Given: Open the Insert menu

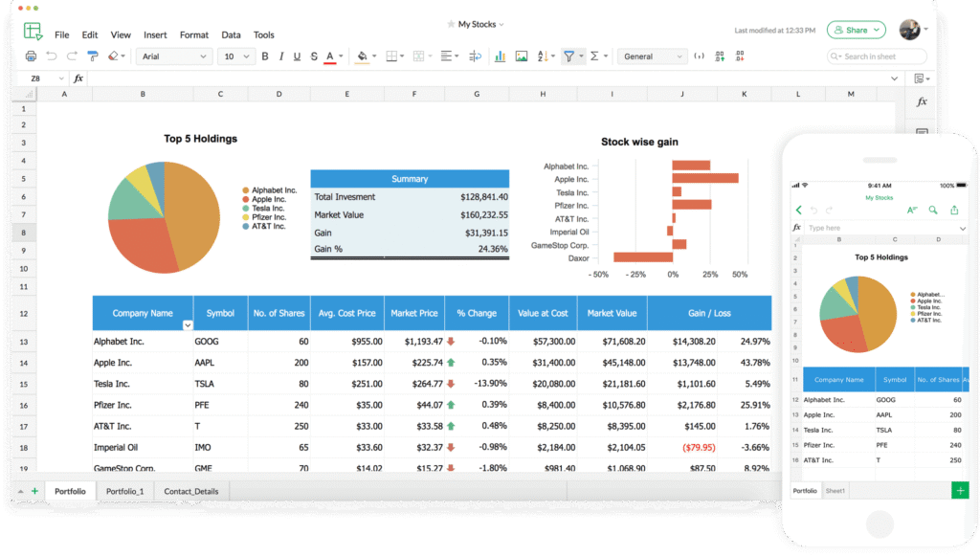Looking at the screenshot, I should coord(155,35).
